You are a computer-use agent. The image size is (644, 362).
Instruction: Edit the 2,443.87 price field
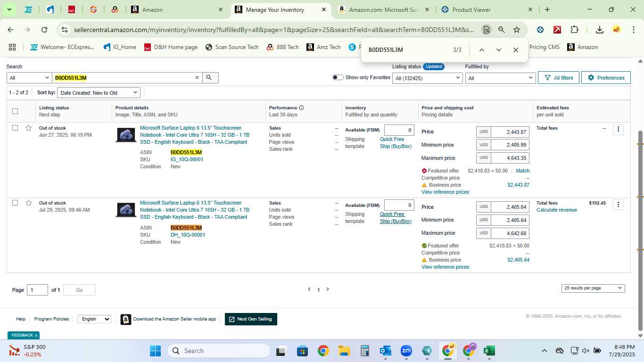click(x=510, y=132)
